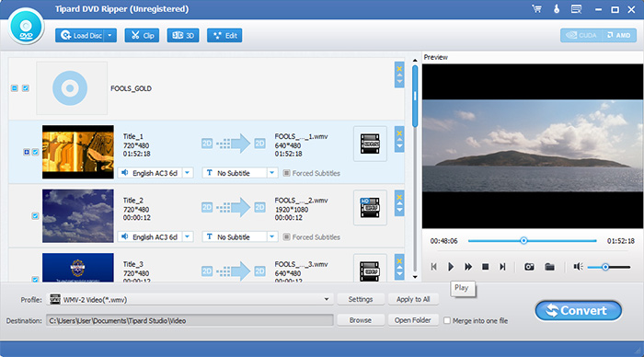644x357 pixels.
Task: Move FOOLS_GOLD disc entry down arrow
Action: (399, 81)
